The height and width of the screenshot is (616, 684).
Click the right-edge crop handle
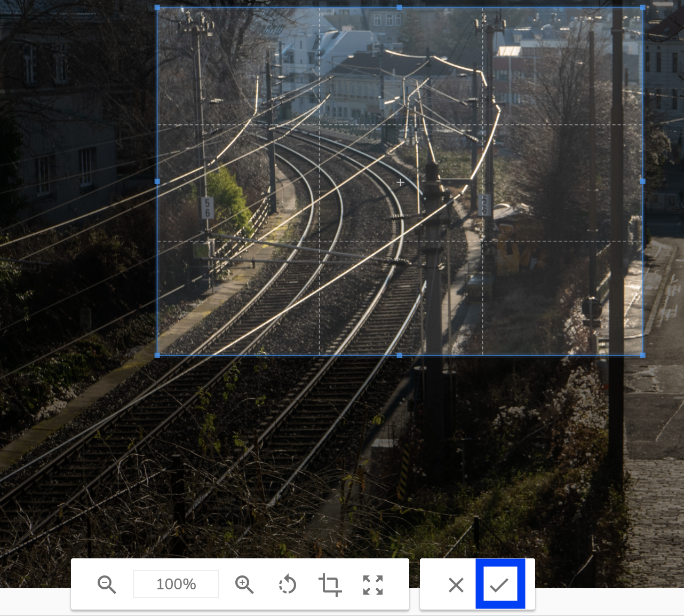(642, 181)
